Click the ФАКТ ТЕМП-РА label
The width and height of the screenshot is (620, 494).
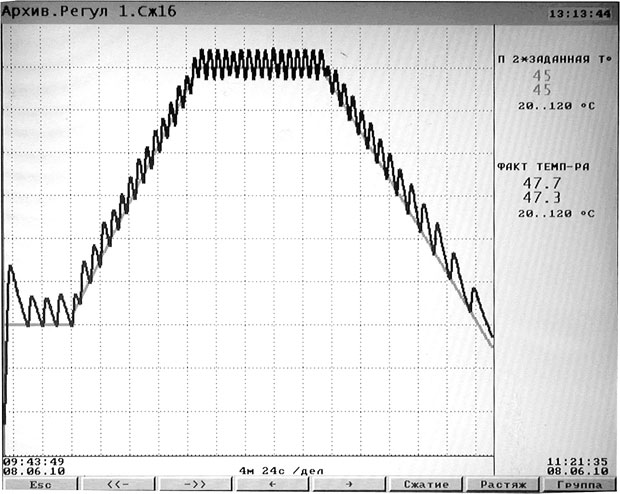[543, 167]
